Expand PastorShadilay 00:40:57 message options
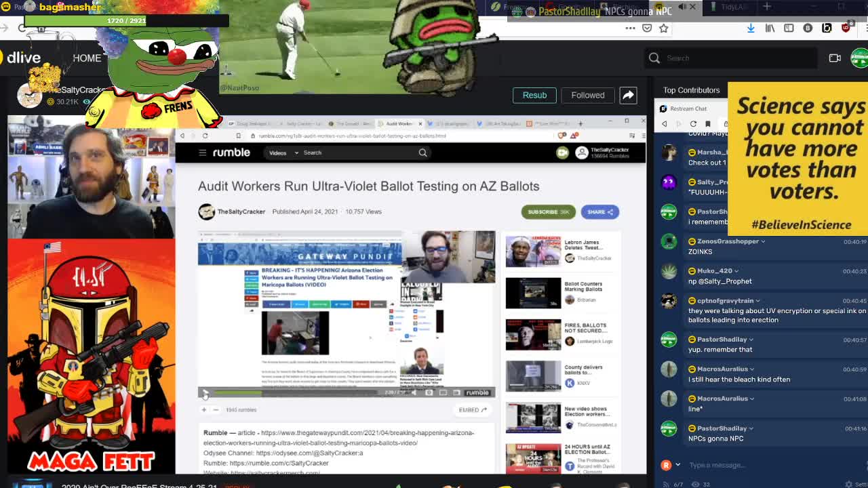This screenshot has height=488, width=868. pos(751,340)
